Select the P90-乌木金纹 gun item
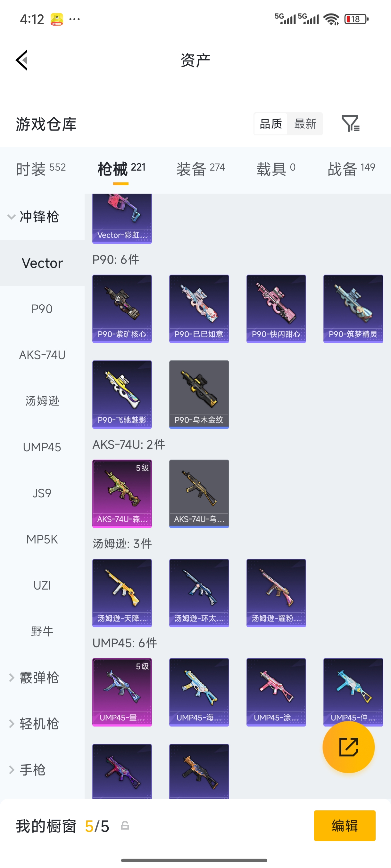 pyautogui.click(x=199, y=395)
